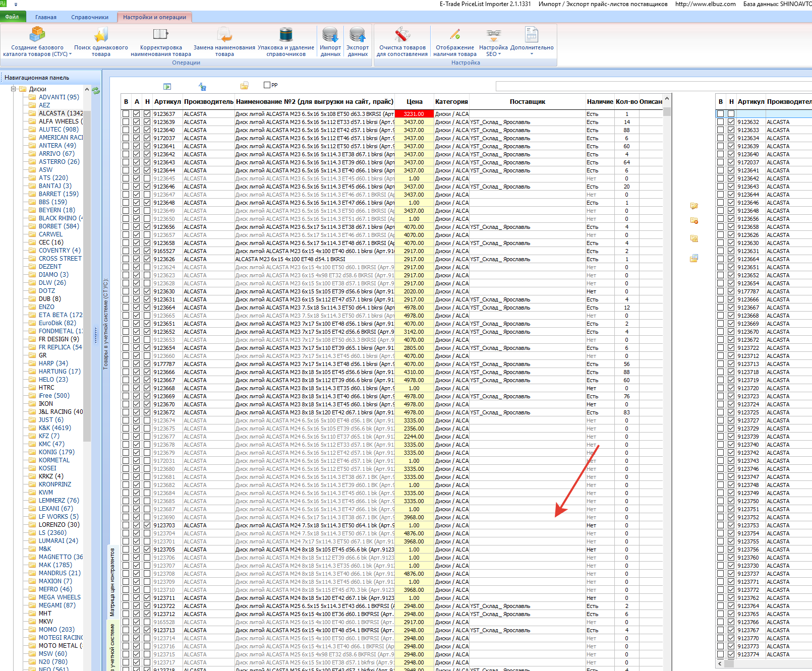Sort grid by Поставщик column header
Image resolution: width=812 pixels, height=671 pixels.
click(x=528, y=102)
